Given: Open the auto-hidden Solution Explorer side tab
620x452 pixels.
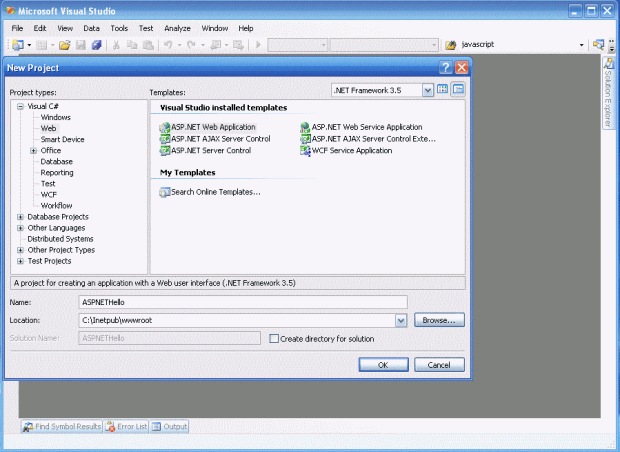Looking at the screenshot, I should tap(607, 93).
